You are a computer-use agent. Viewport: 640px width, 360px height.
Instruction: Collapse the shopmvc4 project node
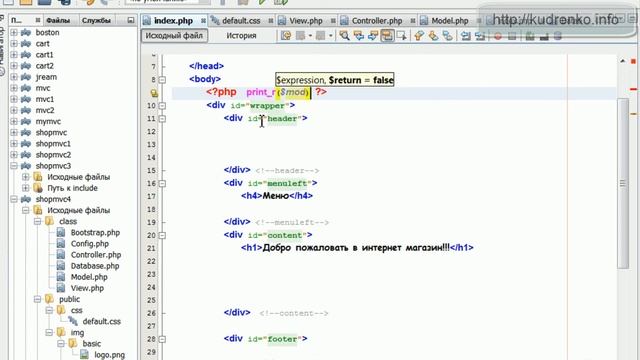[x=14, y=199]
